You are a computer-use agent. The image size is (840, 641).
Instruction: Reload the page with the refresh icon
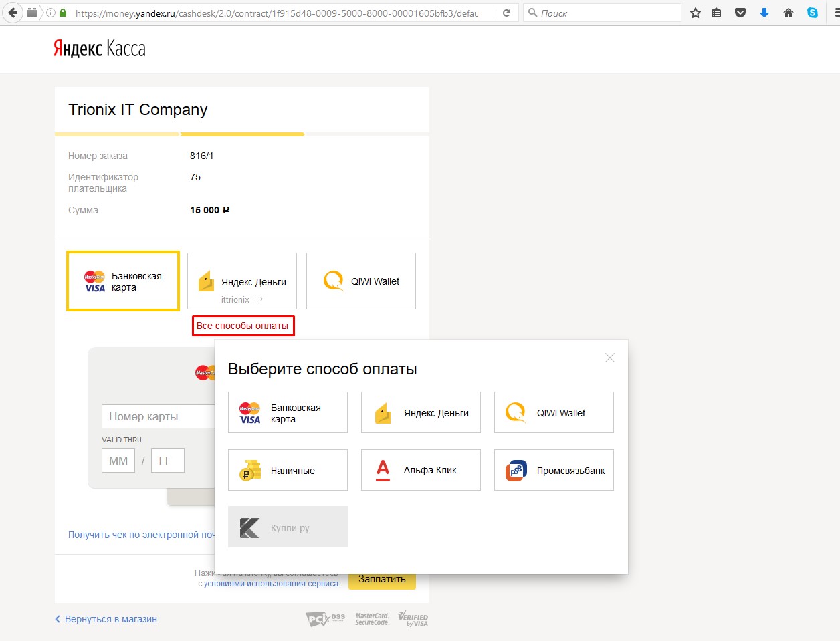click(506, 13)
